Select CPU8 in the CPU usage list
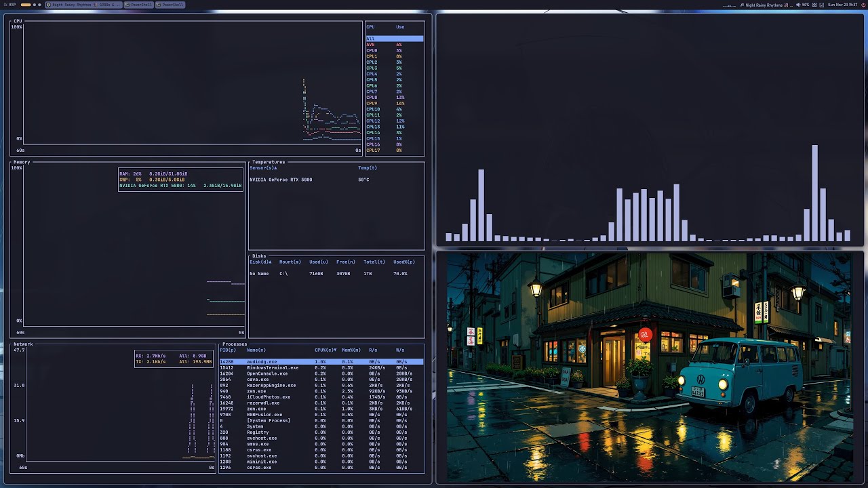The height and width of the screenshot is (488, 868). point(395,98)
